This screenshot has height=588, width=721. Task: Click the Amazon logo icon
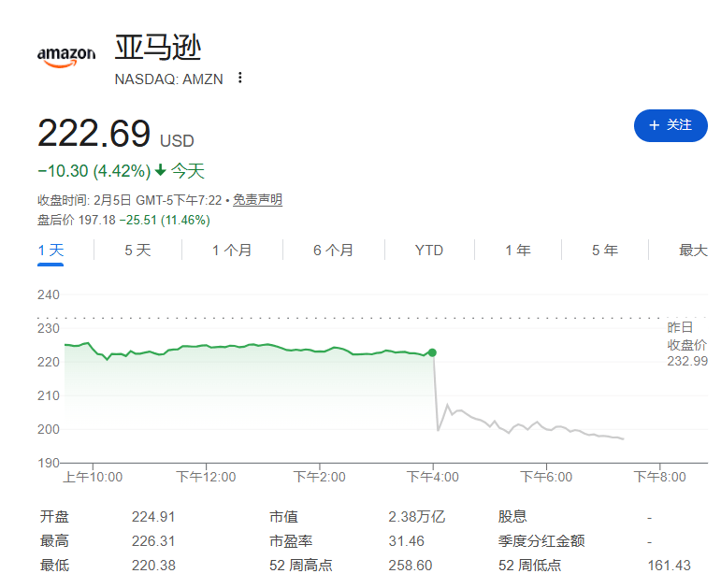(66, 56)
